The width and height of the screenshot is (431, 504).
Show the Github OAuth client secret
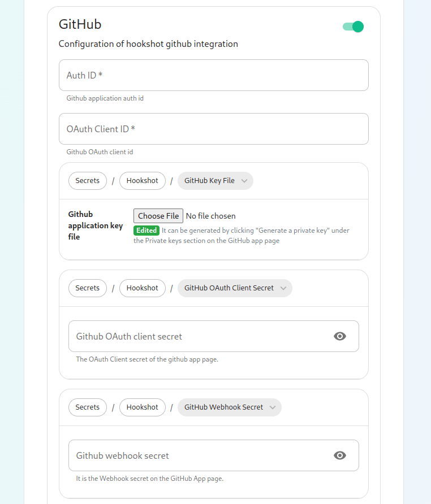point(339,336)
